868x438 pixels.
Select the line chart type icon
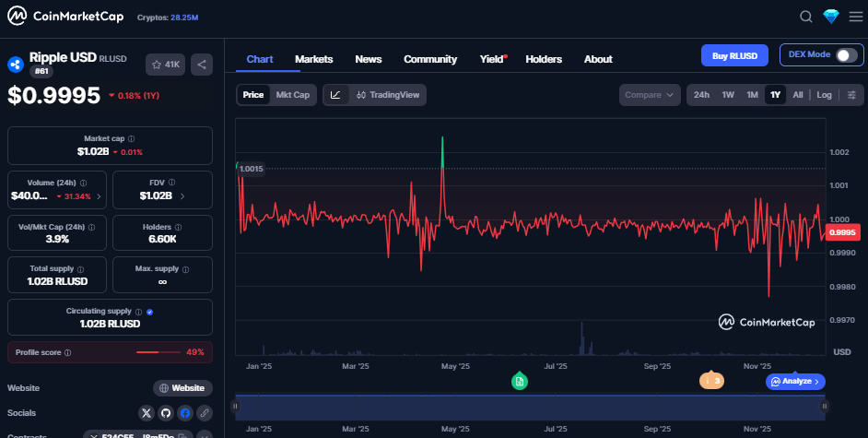click(x=335, y=95)
